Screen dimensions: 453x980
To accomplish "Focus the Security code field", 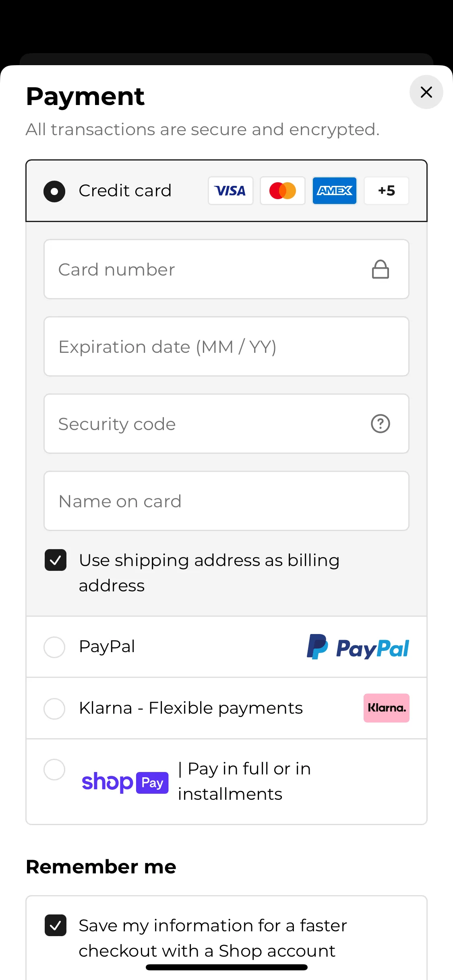I will tap(226, 424).
